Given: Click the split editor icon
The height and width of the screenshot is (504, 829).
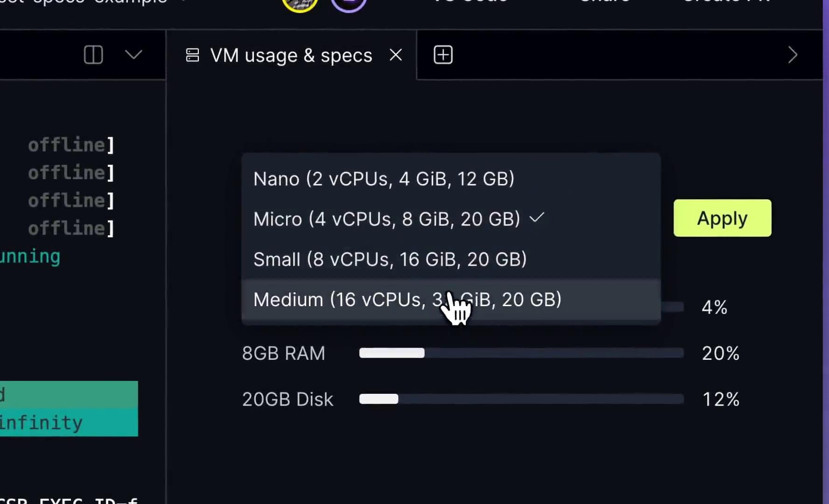Looking at the screenshot, I should click(93, 55).
